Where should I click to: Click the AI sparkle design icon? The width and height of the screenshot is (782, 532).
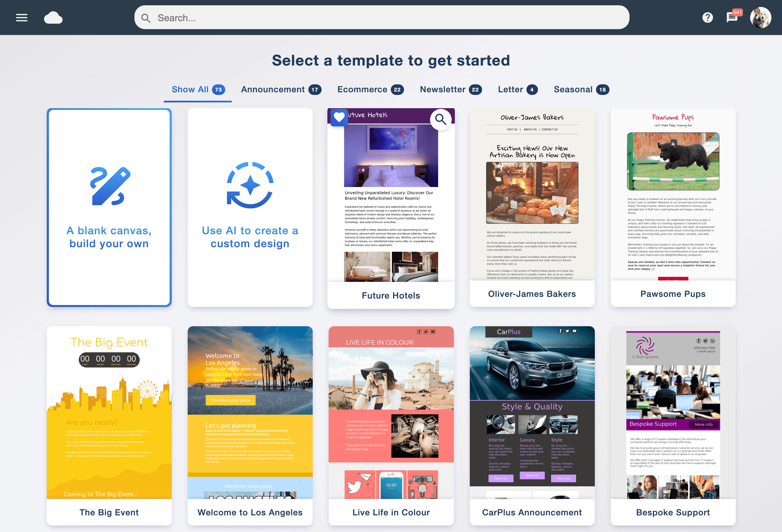(250, 185)
